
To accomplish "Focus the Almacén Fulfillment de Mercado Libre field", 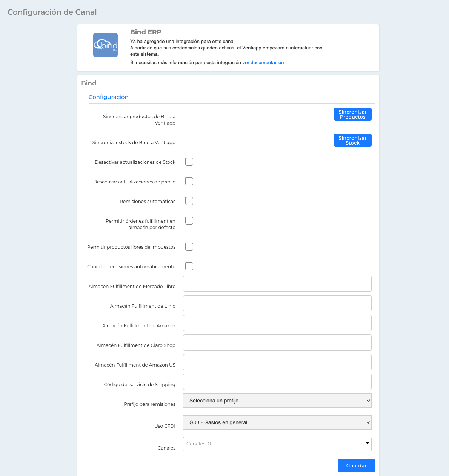I will pyautogui.click(x=277, y=283).
